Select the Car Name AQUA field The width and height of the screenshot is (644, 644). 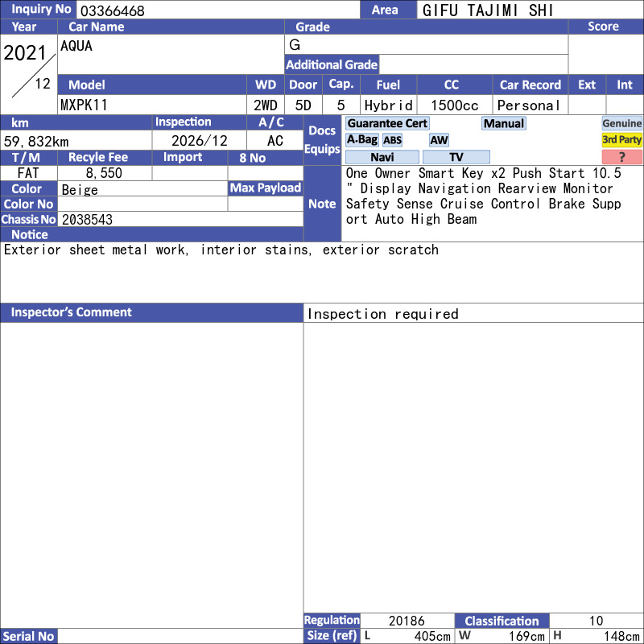click(171, 54)
